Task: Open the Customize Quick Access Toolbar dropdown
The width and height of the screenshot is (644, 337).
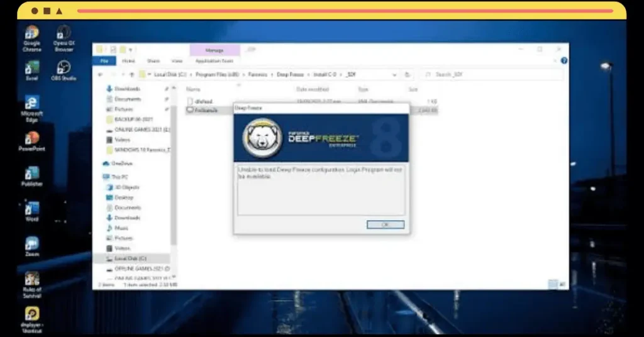Action: click(131, 50)
